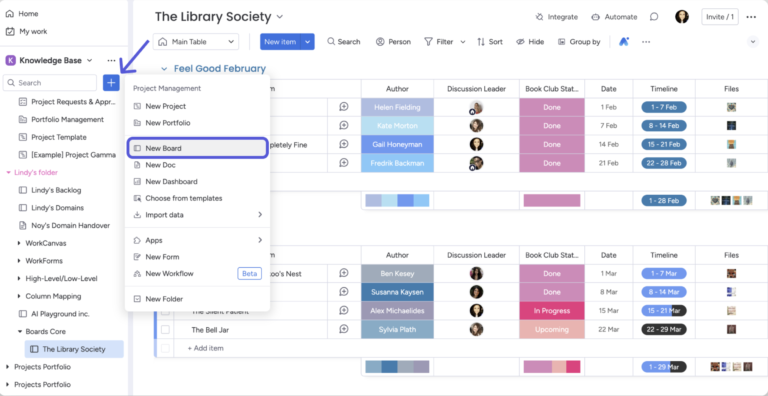The height and width of the screenshot is (396, 768).
Task: Click discussion leader avatar in Gail Honeyman row
Action: 476,144
